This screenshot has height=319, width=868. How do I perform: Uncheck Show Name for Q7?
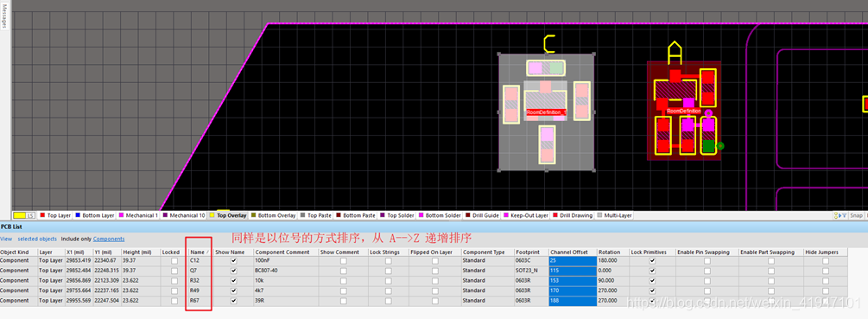click(233, 271)
